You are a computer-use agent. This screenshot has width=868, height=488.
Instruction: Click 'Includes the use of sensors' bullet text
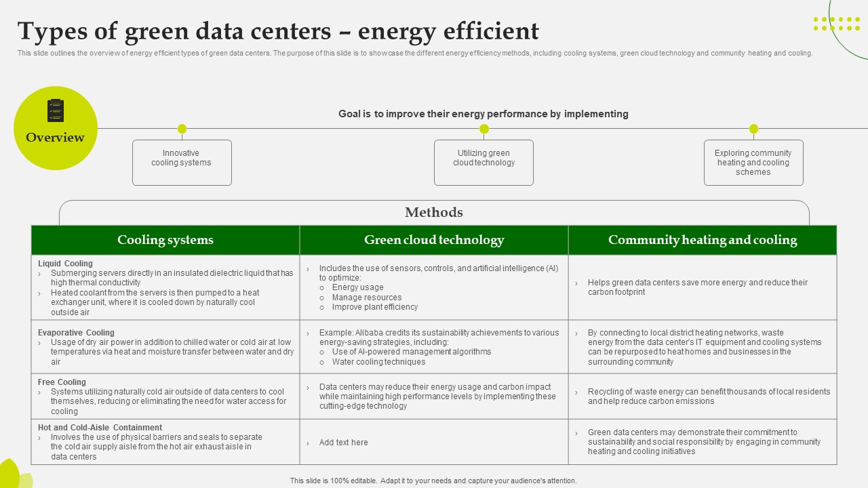tap(439, 273)
